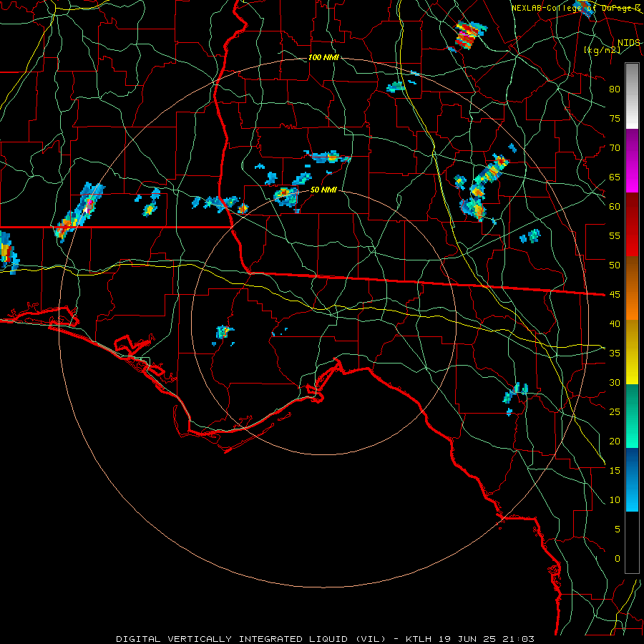
Task: Click scale value "75"
Action: click(615, 118)
